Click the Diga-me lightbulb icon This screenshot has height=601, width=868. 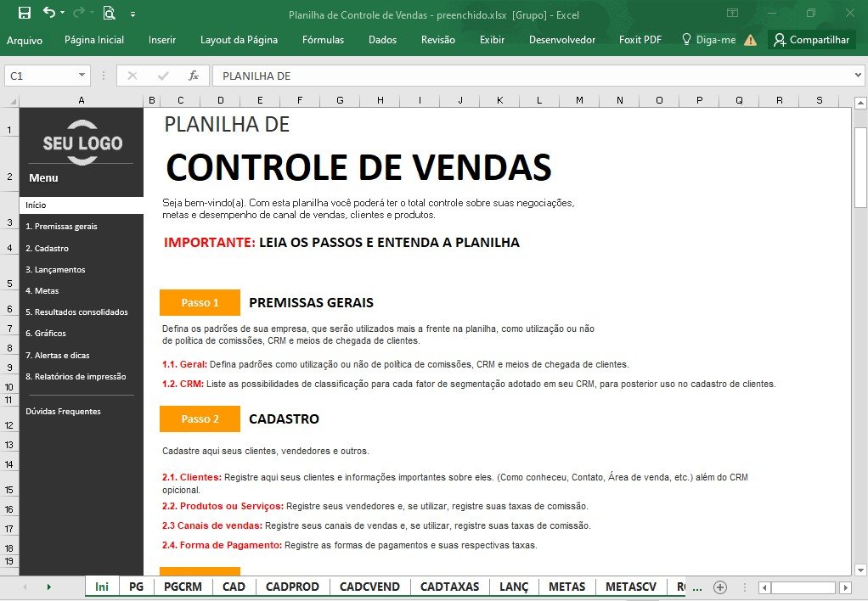coord(686,39)
